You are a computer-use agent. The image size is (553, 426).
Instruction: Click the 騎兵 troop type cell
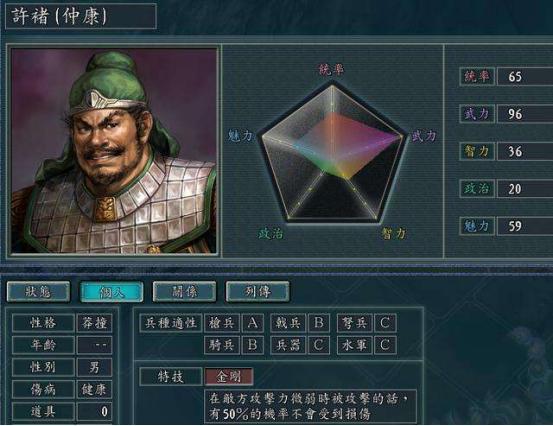(x=222, y=345)
